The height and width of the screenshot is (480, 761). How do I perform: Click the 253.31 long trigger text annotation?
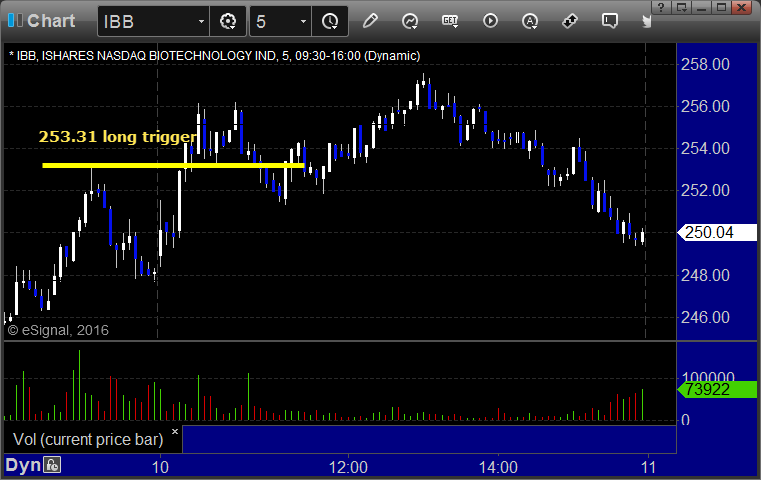click(118, 136)
